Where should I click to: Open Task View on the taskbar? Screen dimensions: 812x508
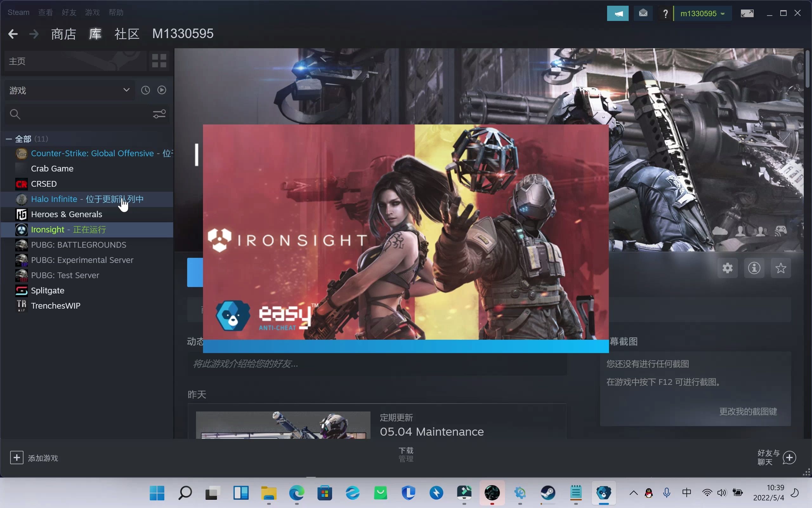click(x=213, y=493)
